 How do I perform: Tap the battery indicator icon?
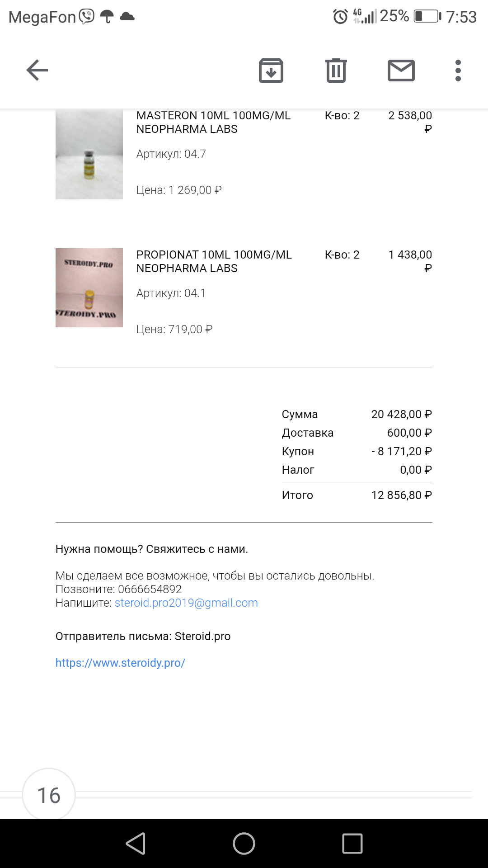coord(427,17)
